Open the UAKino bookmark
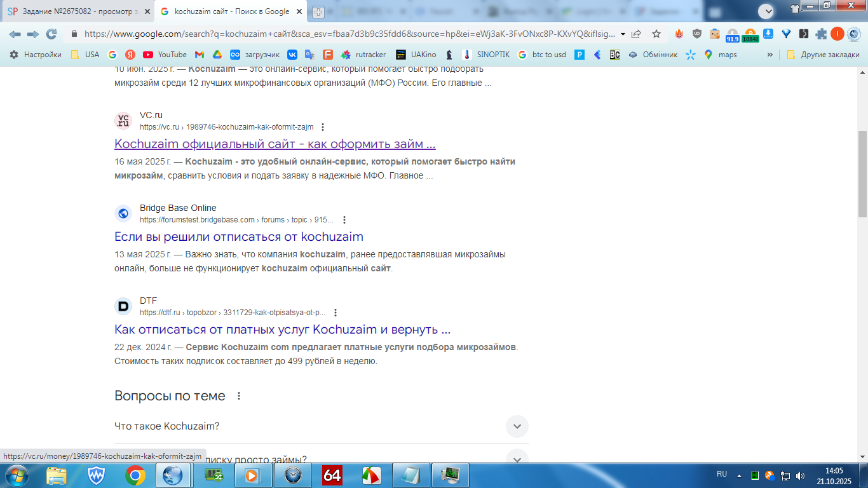The width and height of the screenshot is (868, 488). tap(416, 55)
